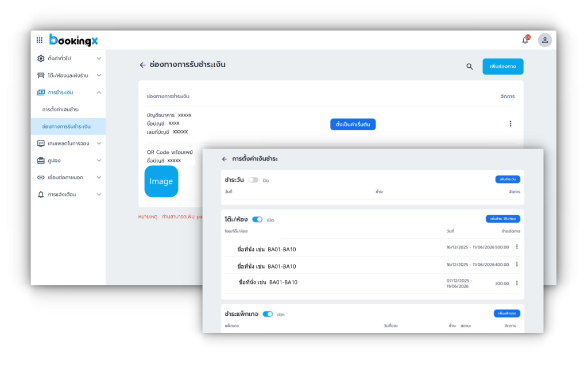Click the notification bell in the header
The image size is (588, 376).
pyautogui.click(x=525, y=40)
